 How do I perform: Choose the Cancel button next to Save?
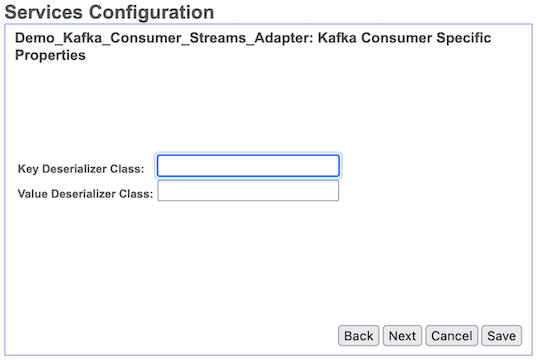click(452, 336)
